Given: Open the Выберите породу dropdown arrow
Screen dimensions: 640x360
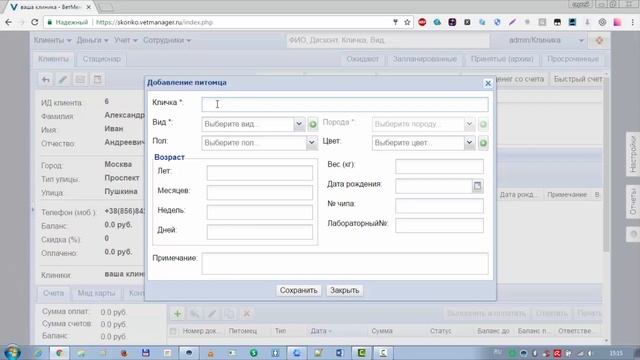Looking at the screenshot, I should point(469,124).
